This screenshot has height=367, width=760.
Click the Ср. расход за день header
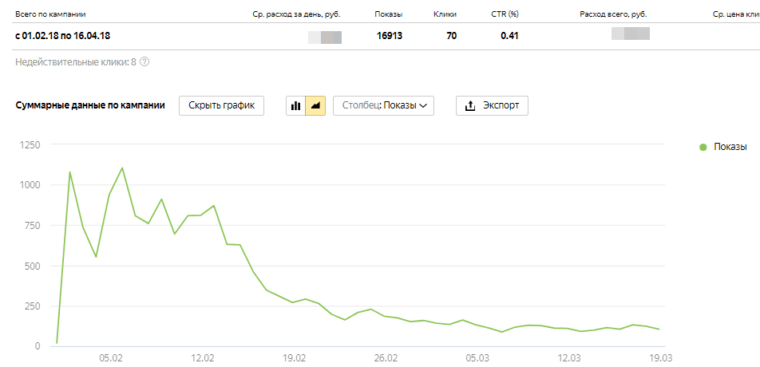297,14
